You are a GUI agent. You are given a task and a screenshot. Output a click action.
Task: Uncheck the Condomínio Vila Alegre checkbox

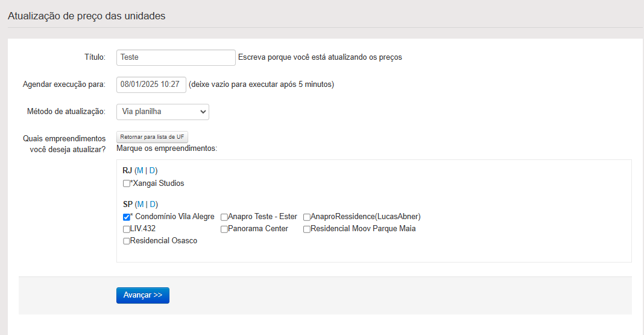(x=127, y=217)
